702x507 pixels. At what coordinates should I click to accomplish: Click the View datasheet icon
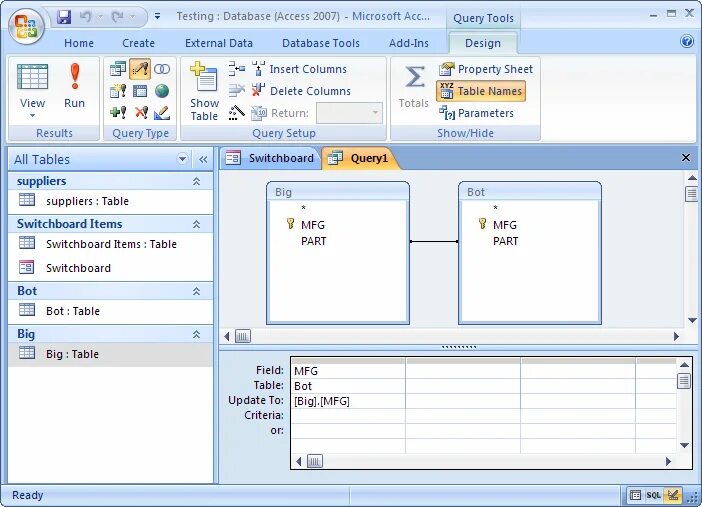(x=32, y=77)
